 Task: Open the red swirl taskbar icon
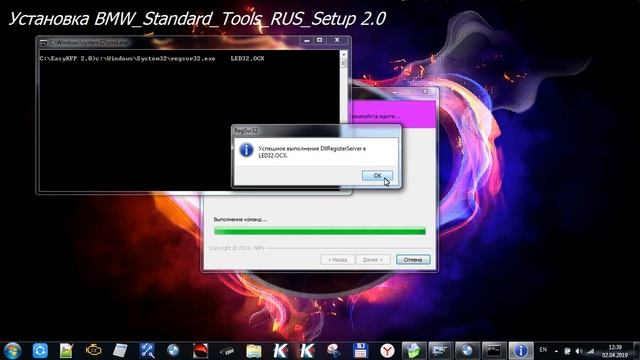(200, 351)
